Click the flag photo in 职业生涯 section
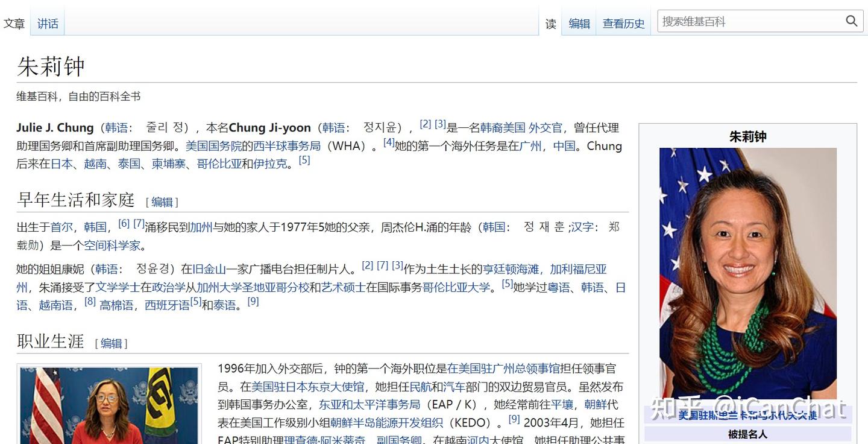The width and height of the screenshot is (868, 444). 109,403
